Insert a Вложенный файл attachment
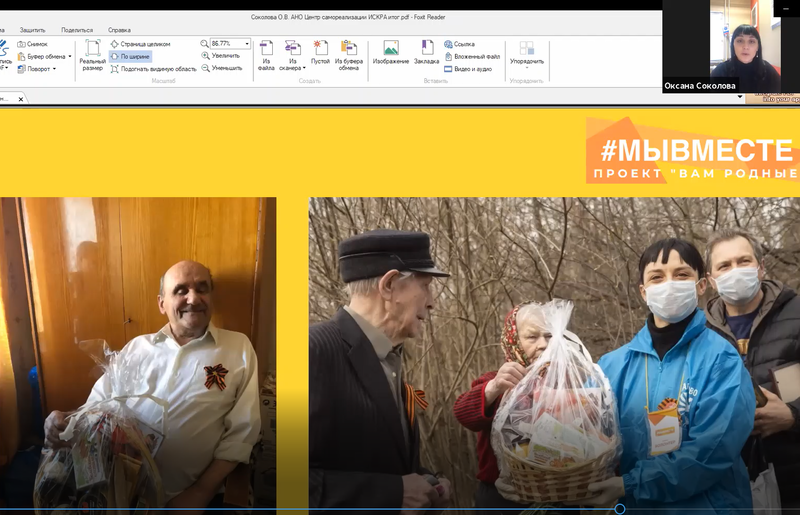 tap(472, 57)
